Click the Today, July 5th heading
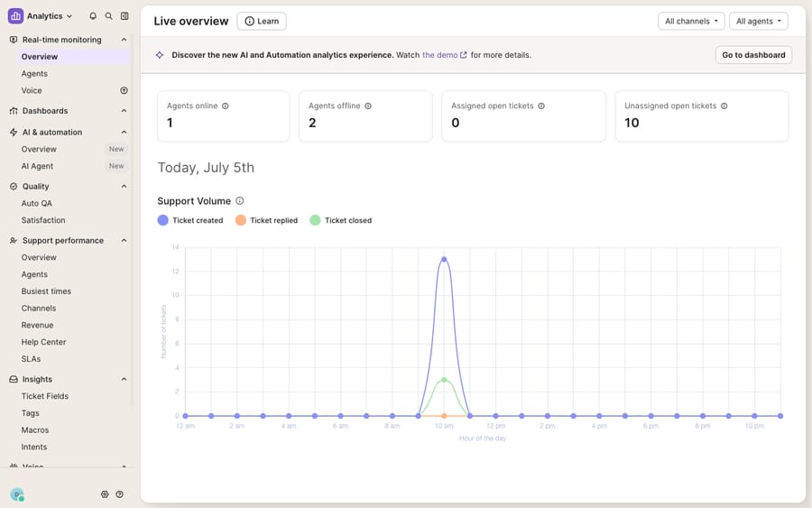 206,168
